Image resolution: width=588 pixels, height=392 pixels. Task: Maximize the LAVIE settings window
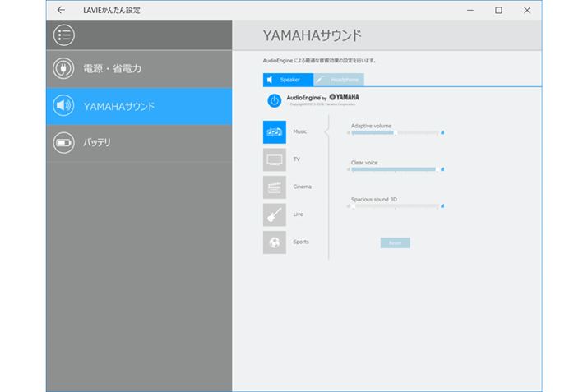[498, 10]
